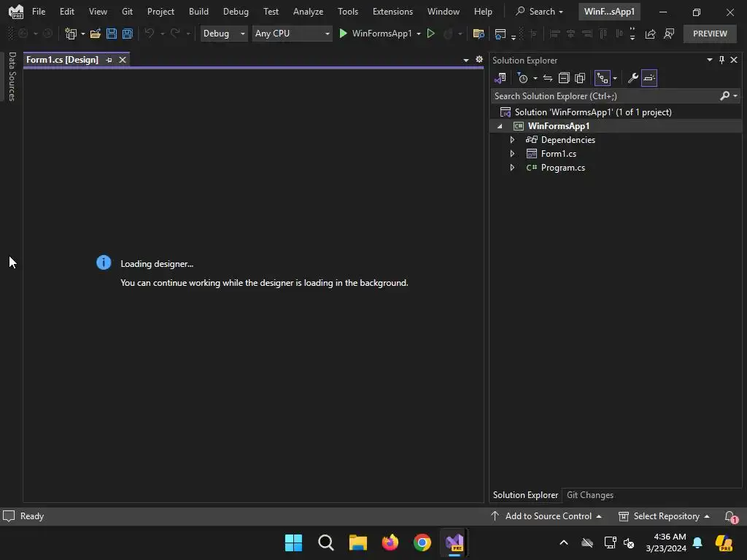Open Properties wrench icon in Solution Explorer

(632, 78)
